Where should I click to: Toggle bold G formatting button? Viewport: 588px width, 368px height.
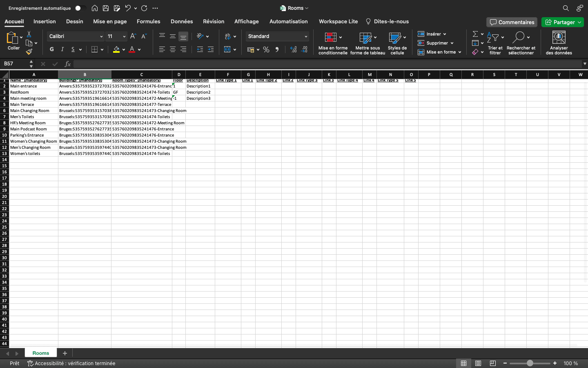pyautogui.click(x=52, y=49)
